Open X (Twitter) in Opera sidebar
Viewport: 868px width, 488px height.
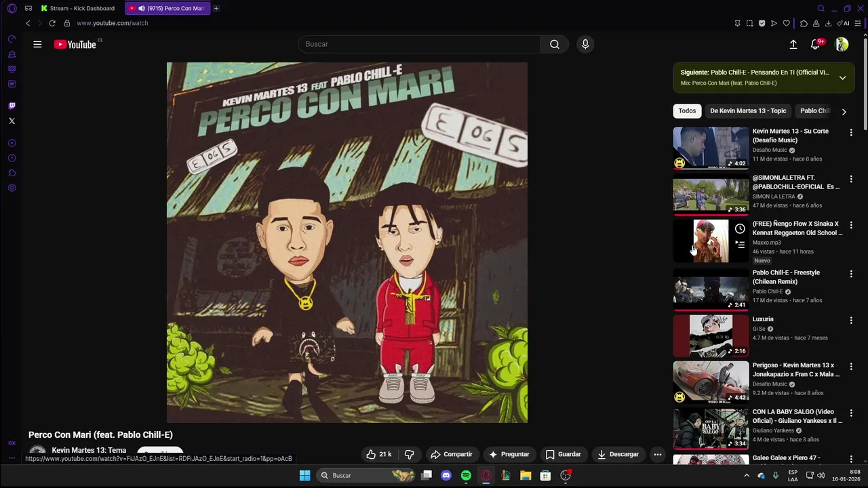point(12,121)
